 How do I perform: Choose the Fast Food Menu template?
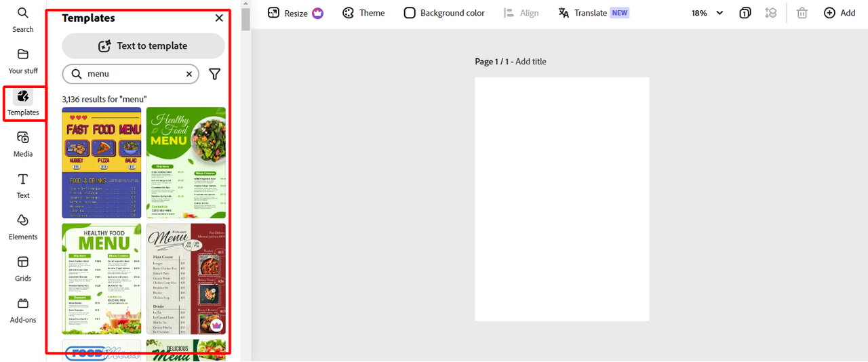[102, 163]
